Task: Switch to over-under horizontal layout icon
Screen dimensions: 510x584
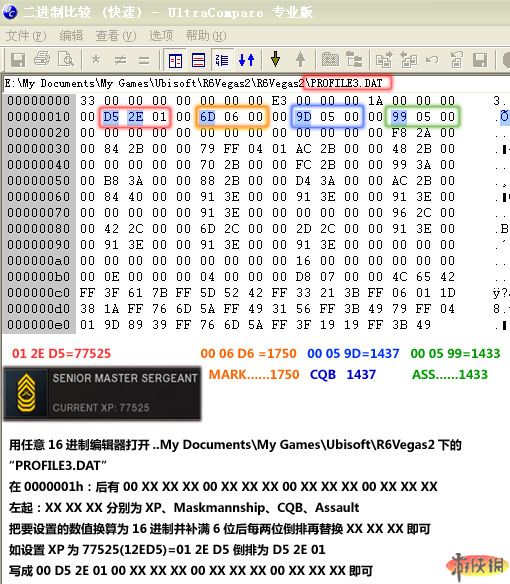Action: tap(198, 60)
